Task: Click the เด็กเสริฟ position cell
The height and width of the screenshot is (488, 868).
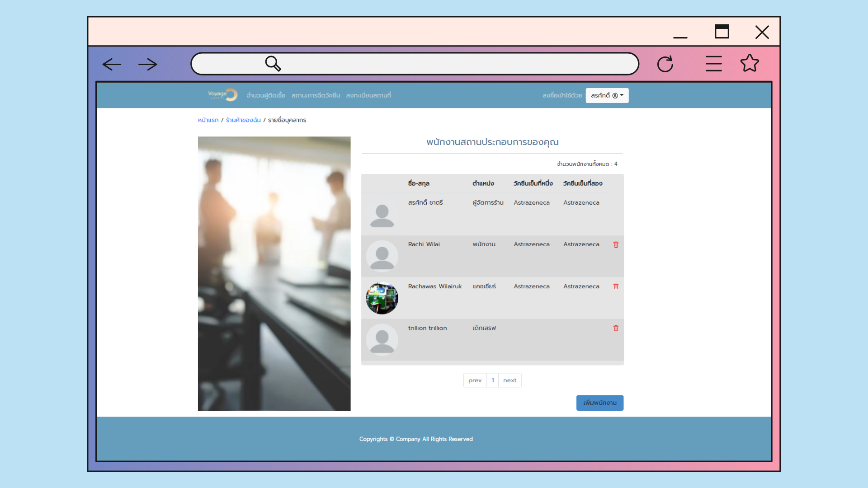Action: pyautogui.click(x=484, y=328)
